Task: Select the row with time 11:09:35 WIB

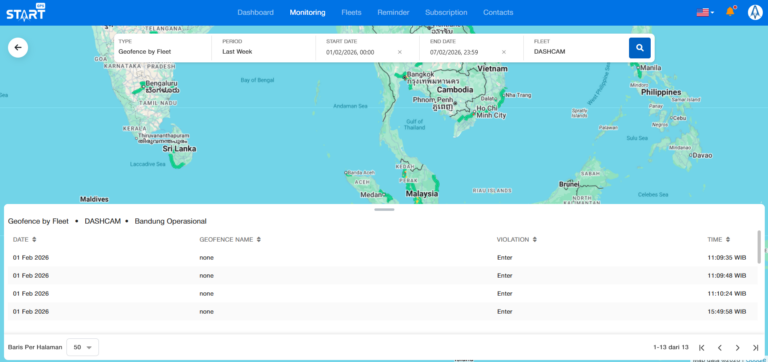Action: 384,257
